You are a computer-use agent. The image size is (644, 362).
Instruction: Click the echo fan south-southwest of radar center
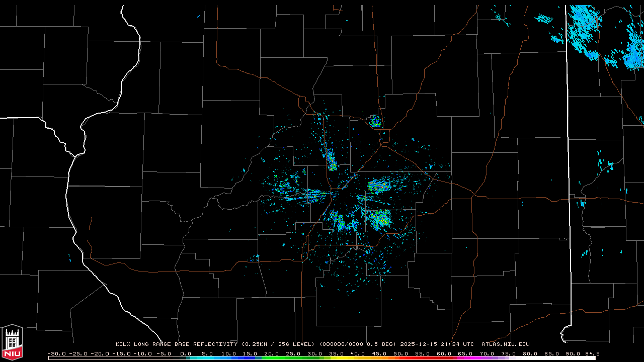(343, 221)
